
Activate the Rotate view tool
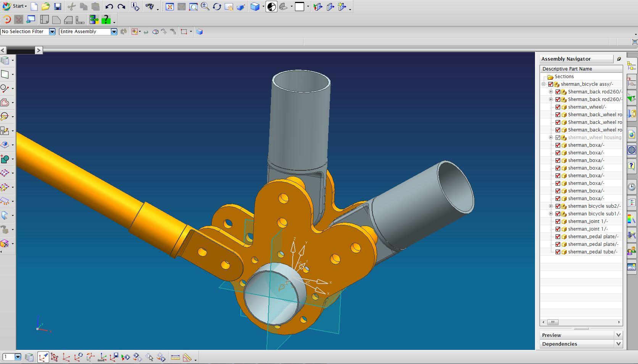point(217,6)
